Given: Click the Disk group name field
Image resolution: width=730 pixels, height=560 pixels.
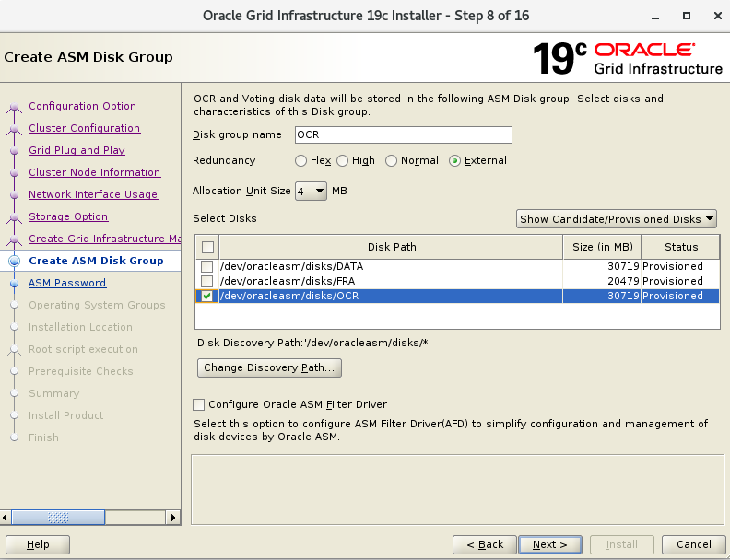Looking at the screenshot, I should coord(404,134).
